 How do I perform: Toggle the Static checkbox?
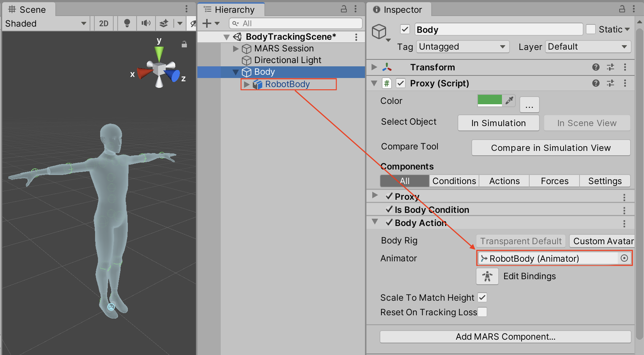point(591,29)
